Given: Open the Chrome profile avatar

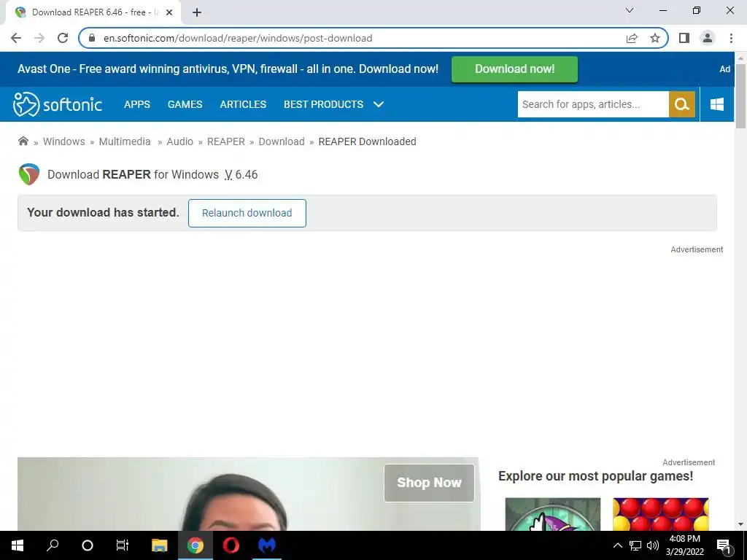Looking at the screenshot, I should click(x=708, y=38).
